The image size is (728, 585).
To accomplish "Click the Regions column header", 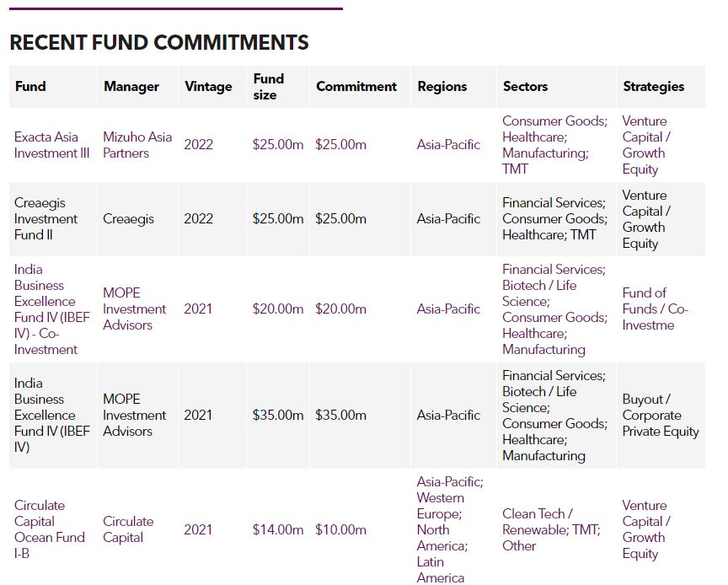I will [442, 86].
